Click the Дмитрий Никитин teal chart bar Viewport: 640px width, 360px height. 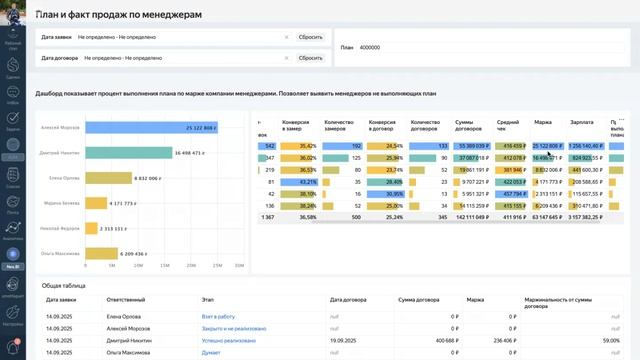click(x=129, y=153)
